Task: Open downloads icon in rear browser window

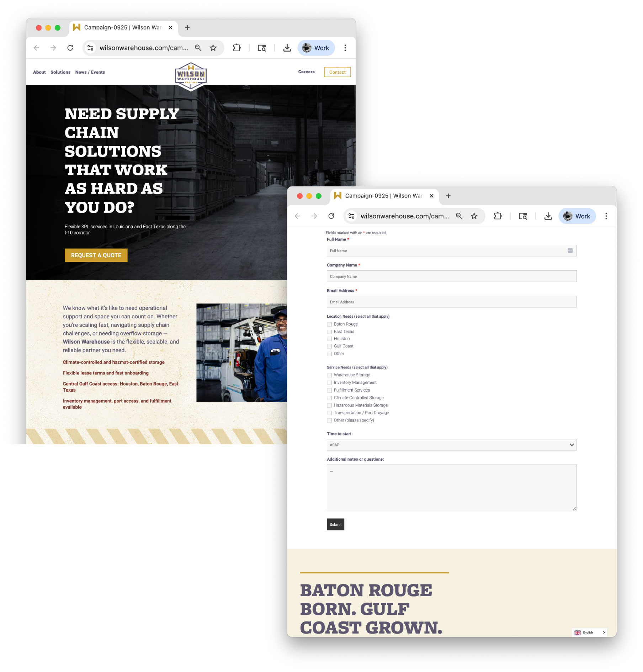Action: pos(287,48)
